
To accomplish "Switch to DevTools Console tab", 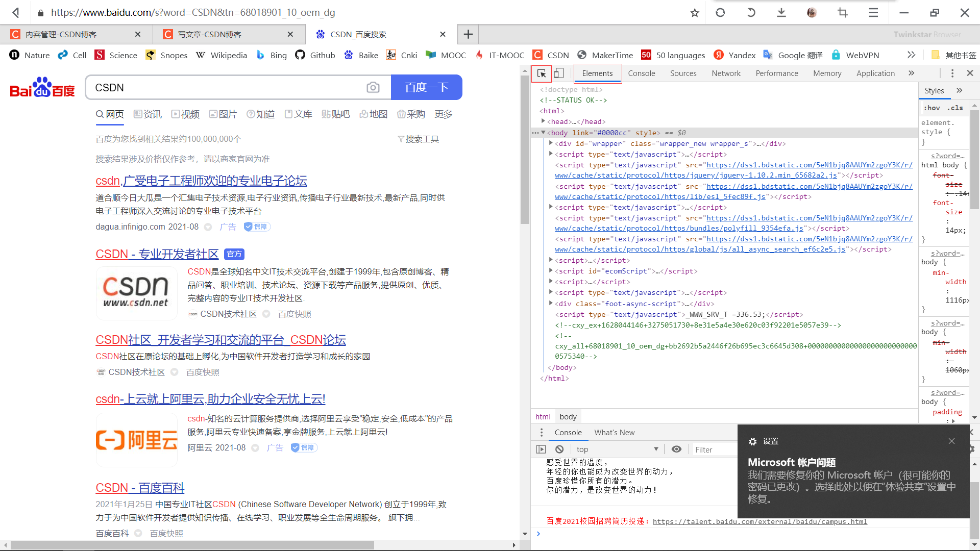I will (x=642, y=73).
